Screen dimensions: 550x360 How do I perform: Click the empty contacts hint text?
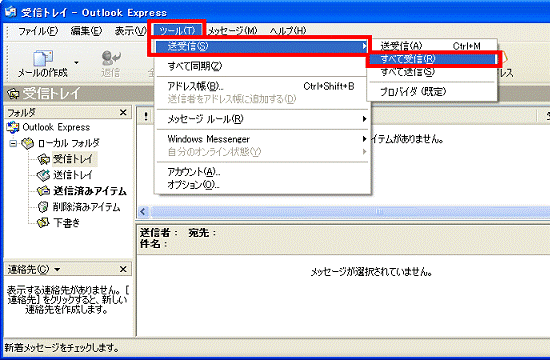(67, 300)
